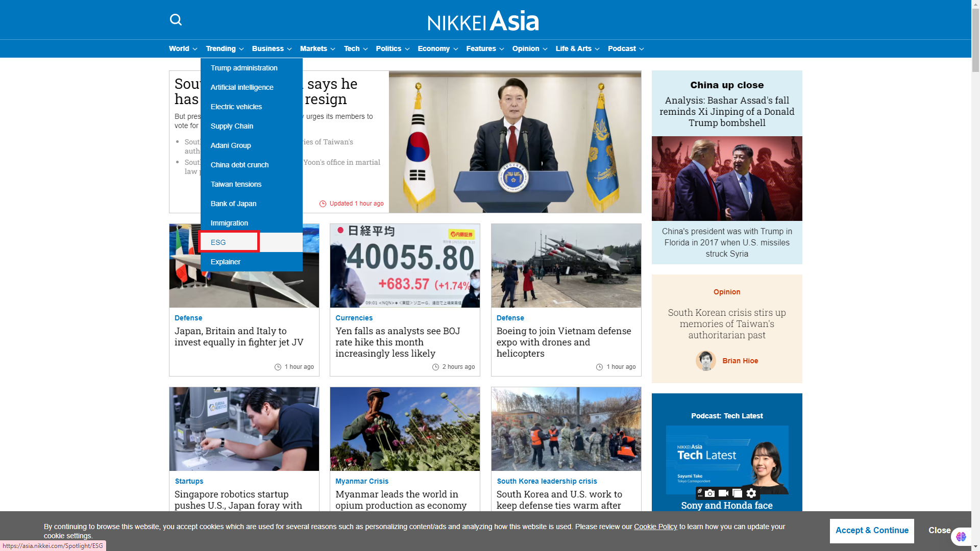Image resolution: width=980 pixels, height=551 pixels.
Task: Click the Nikkei Asia logo
Action: tap(483, 21)
